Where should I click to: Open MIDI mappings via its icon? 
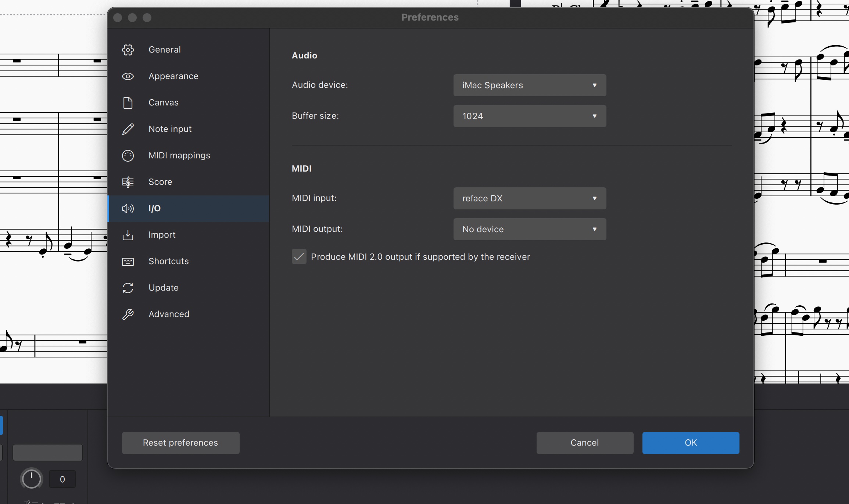128,155
